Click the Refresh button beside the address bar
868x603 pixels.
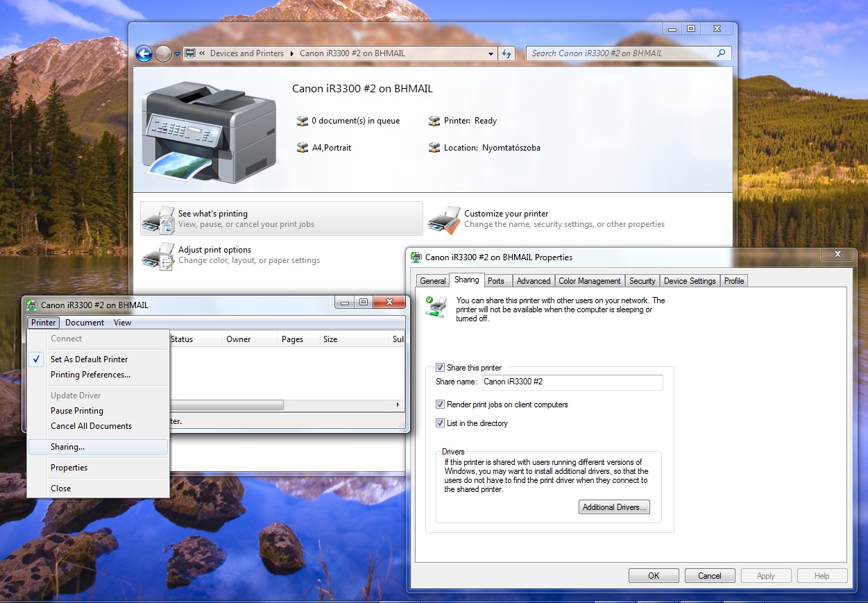507,53
